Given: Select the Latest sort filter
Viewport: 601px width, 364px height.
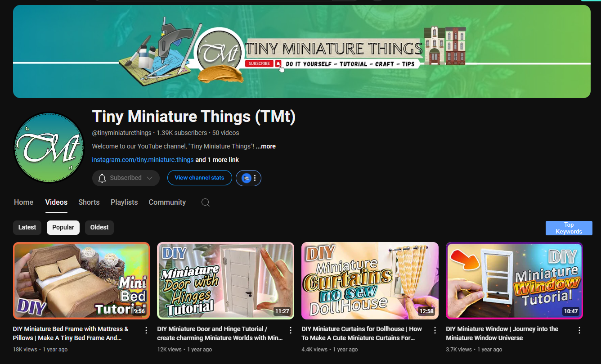Looking at the screenshot, I should click(27, 228).
